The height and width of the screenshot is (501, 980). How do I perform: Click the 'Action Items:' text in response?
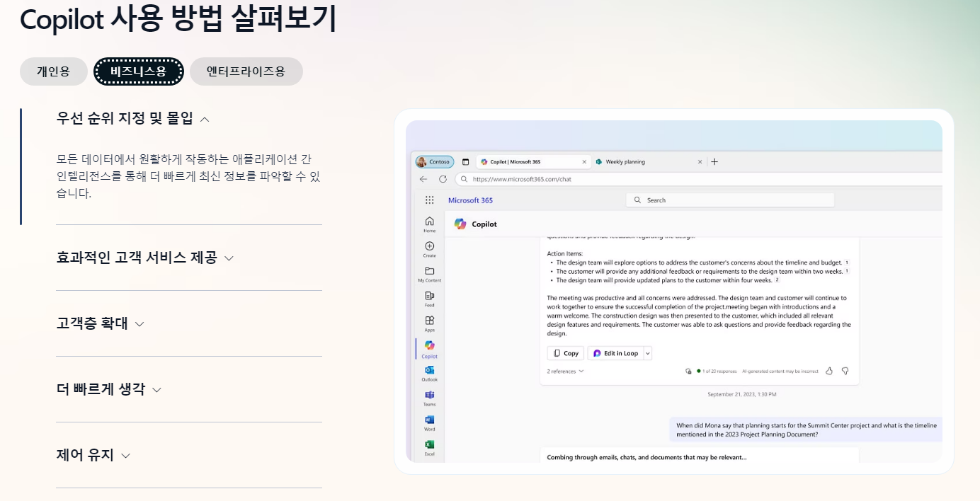[566, 253]
